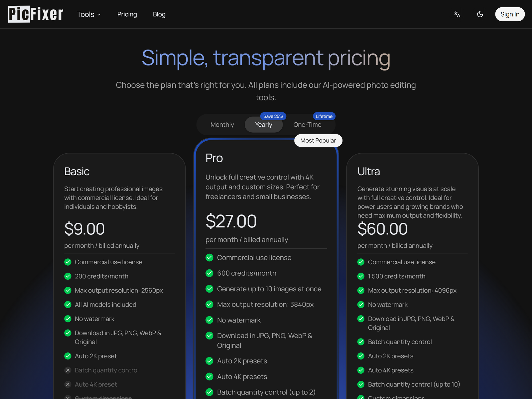Click check icon beside Batch quantity control (up to 10)
Screen dimensions: 532x399
361,384
